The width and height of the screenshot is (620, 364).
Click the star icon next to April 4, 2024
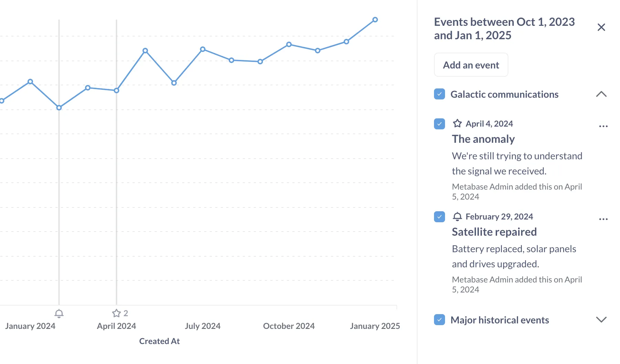coord(457,124)
